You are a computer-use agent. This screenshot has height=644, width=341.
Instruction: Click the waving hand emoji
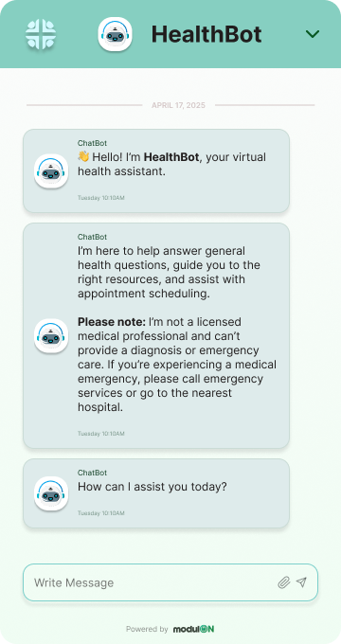click(83, 156)
